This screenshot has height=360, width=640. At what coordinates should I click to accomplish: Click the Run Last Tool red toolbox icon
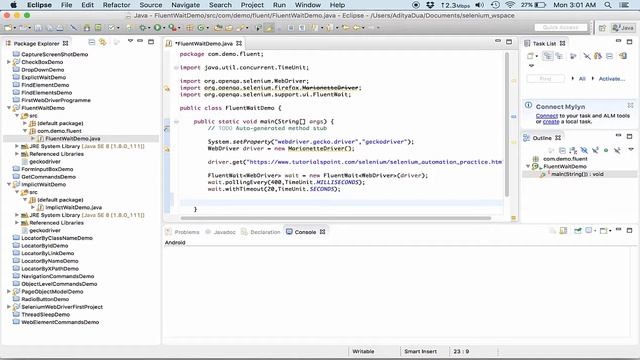[x=172, y=28]
